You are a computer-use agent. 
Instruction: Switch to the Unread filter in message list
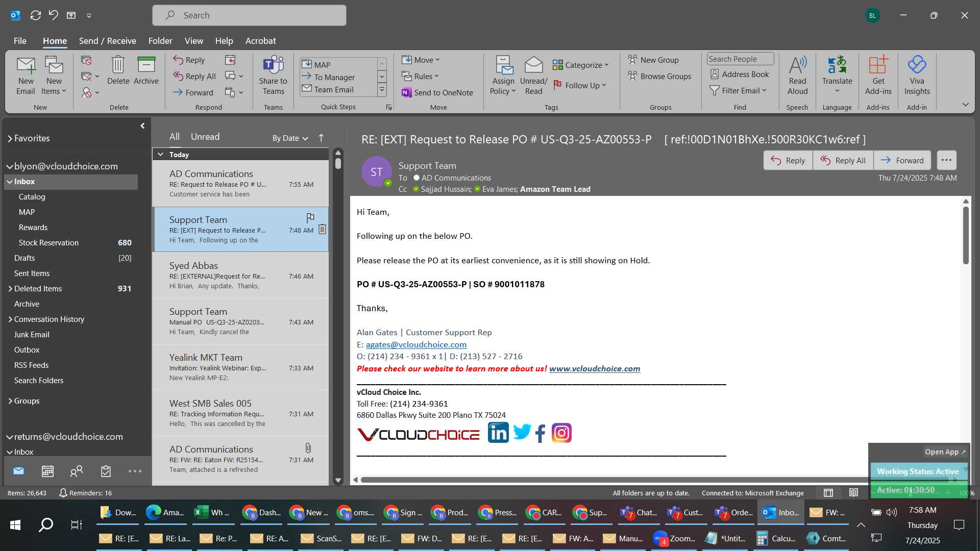click(x=205, y=137)
